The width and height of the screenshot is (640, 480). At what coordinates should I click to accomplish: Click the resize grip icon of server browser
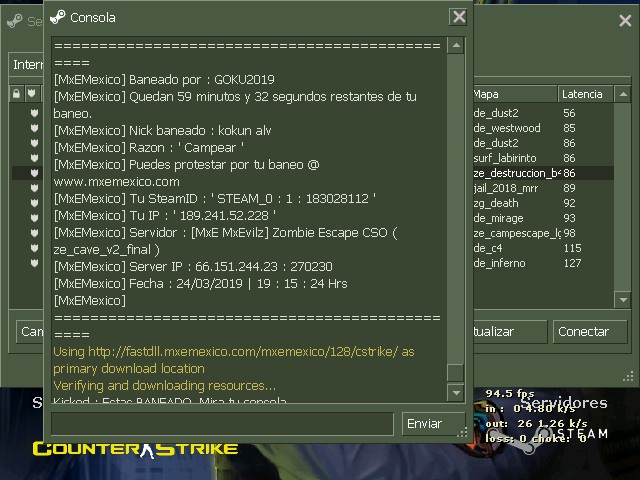(628, 376)
